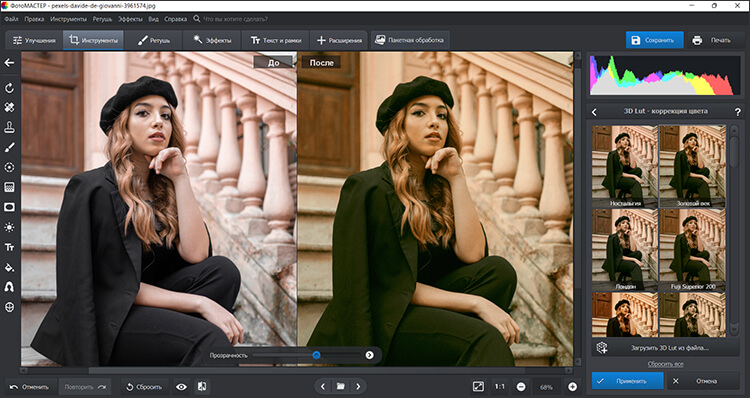Select the paint bucket fill tool
The image size is (750, 398).
[9, 267]
